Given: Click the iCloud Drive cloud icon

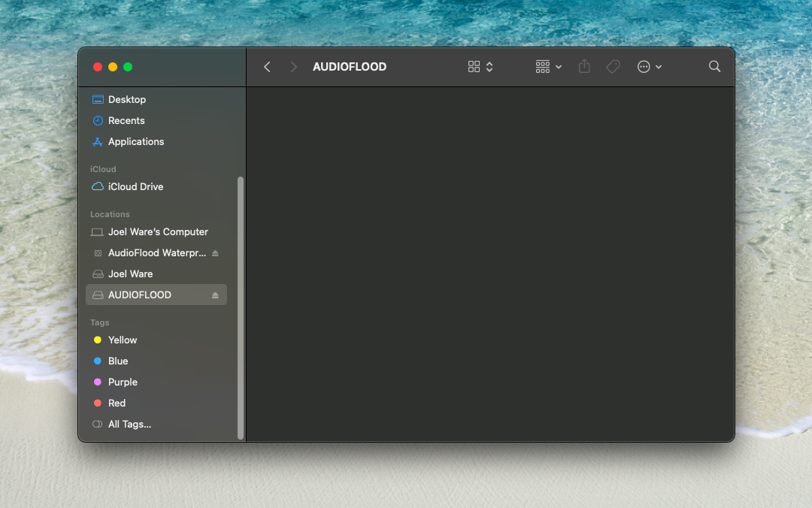Looking at the screenshot, I should pos(97,186).
